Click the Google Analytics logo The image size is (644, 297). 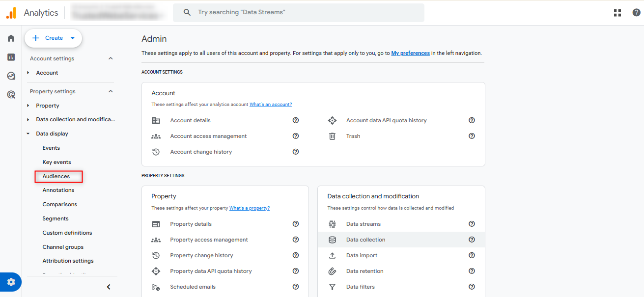tap(11, 13)
